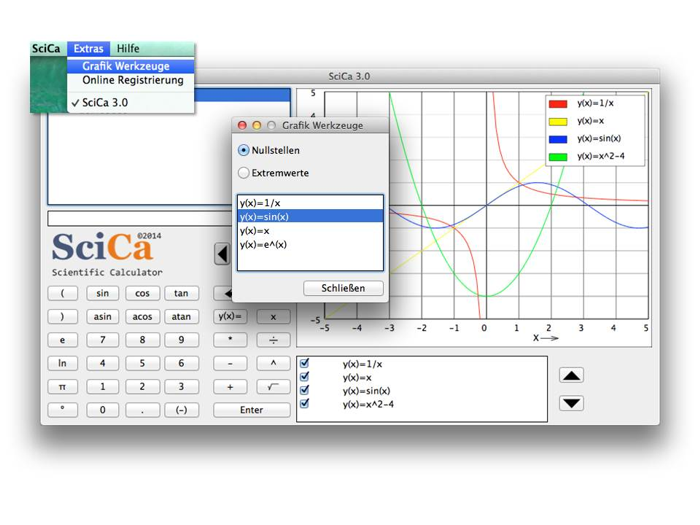The image size is (700, 525).
Task: Select the Nullstellen radio button
Action: click(244, 150)
